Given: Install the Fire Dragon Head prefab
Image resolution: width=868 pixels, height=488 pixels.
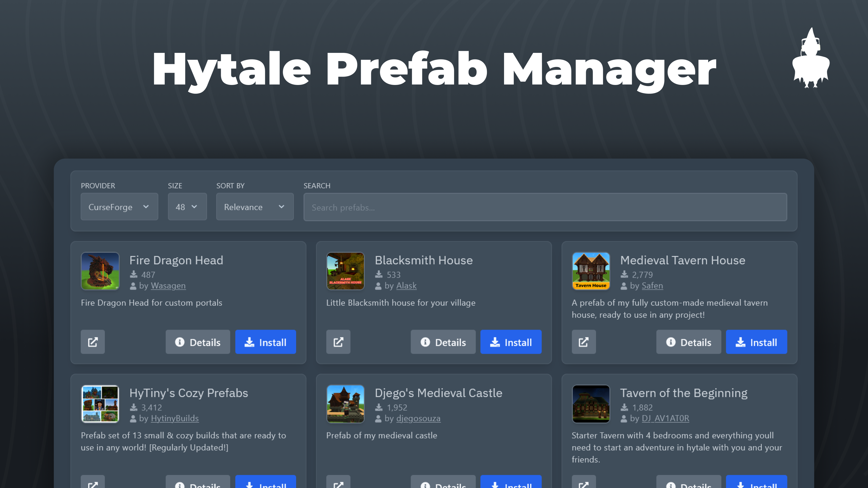Looking at the screenshot, I should pos(266,342).
